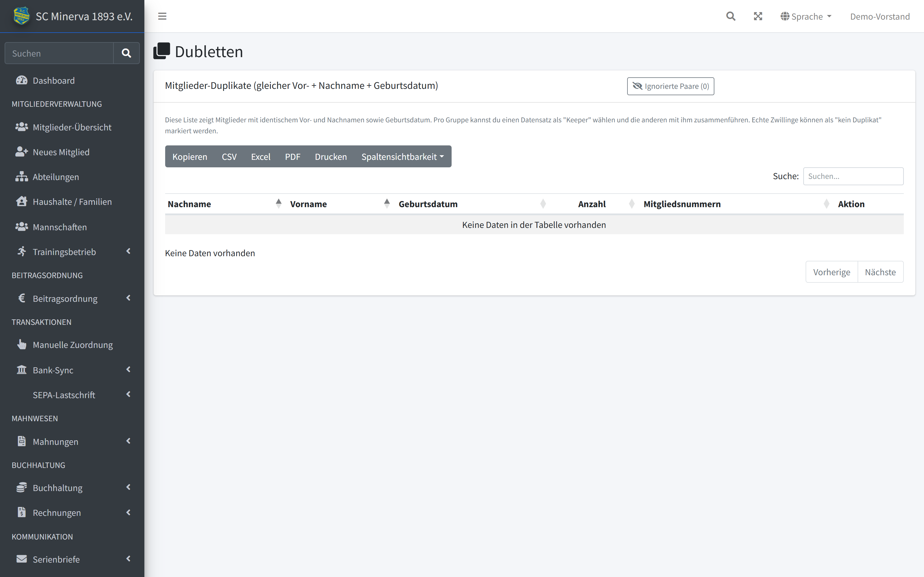Open the Mitglieder-Übersicht menu entry
The image size is (924, 577).
point(72,127)
